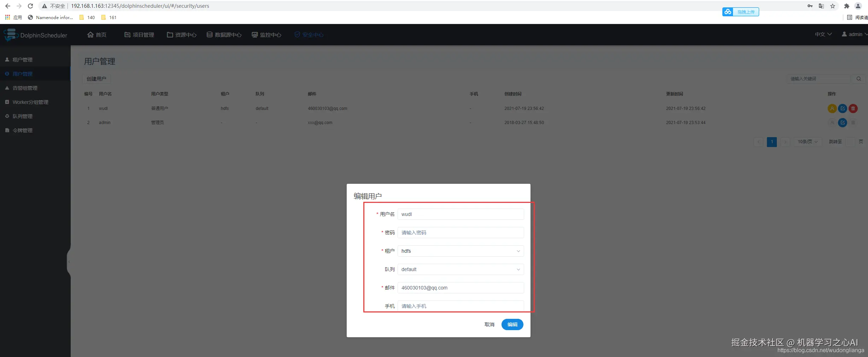Expand the 中文 language dropdown

823,34
